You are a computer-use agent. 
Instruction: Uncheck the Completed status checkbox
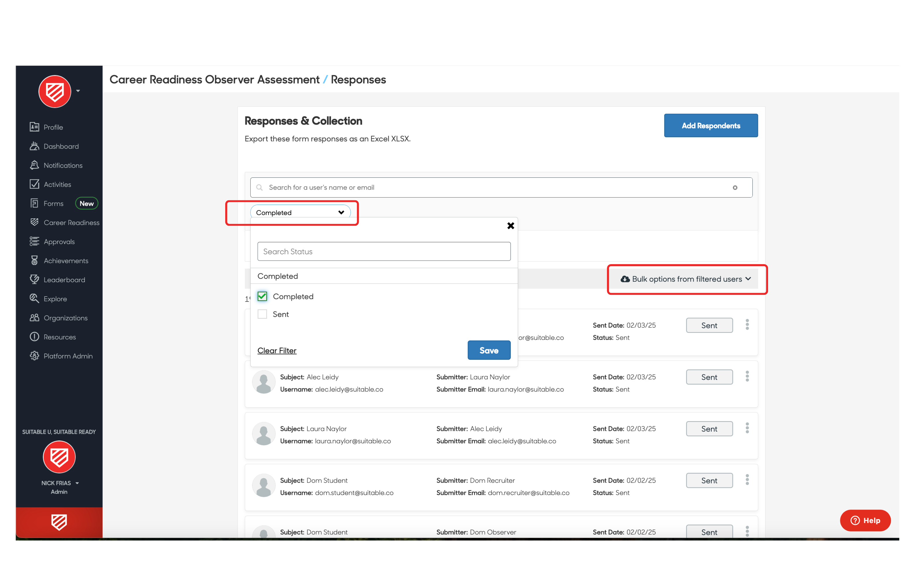pos(262,296)
